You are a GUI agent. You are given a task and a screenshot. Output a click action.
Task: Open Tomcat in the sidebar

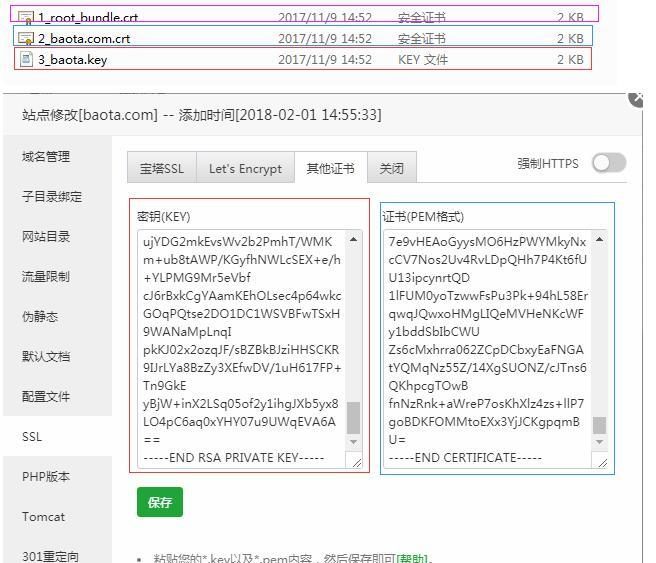[x=44, y=517]
